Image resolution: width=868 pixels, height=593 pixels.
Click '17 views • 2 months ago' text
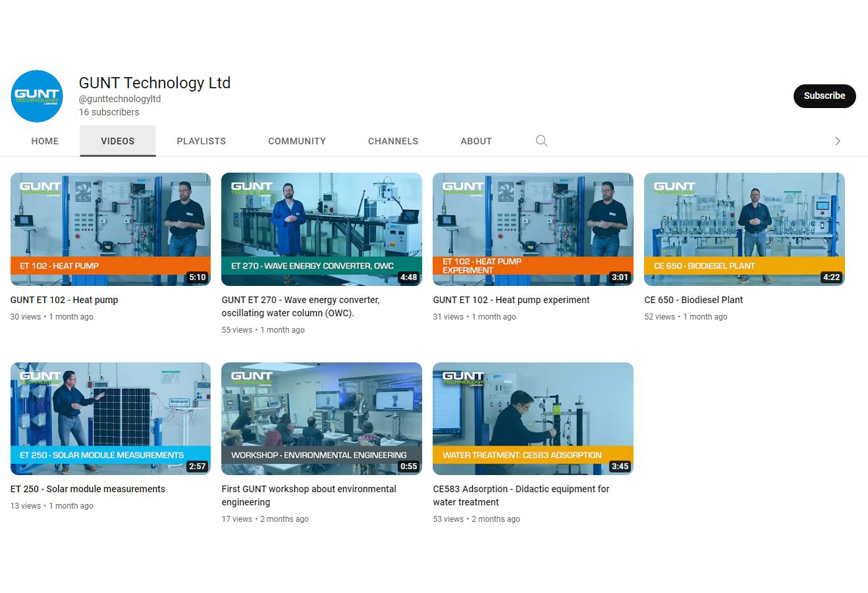pos(265,519)
